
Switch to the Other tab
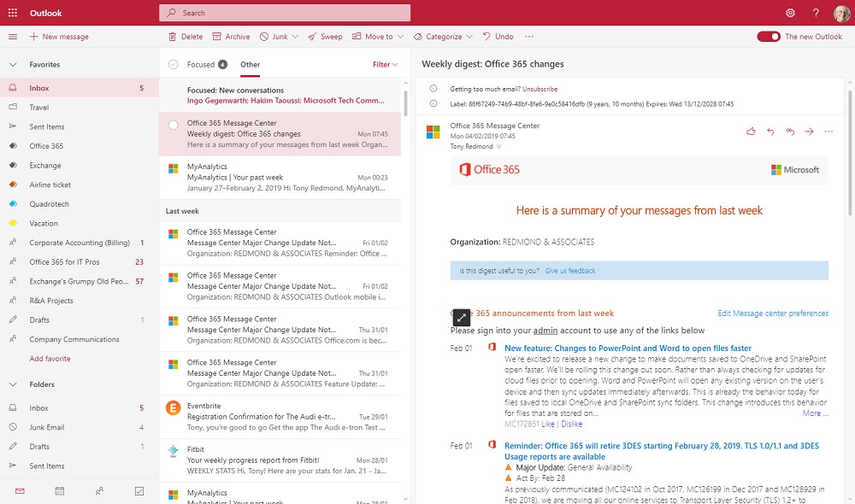(x=251, y=64)
